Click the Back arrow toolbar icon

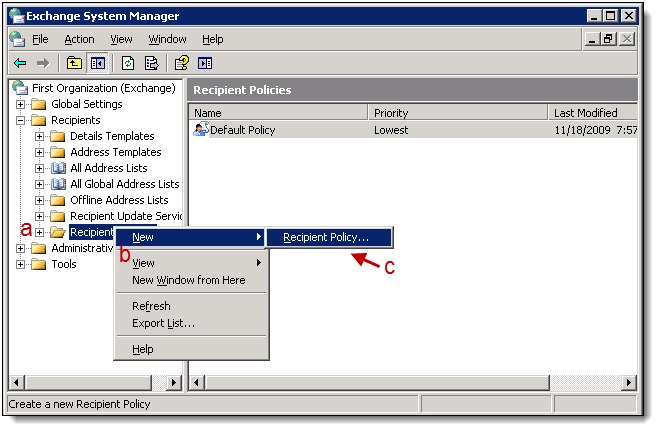coord(20,64)
